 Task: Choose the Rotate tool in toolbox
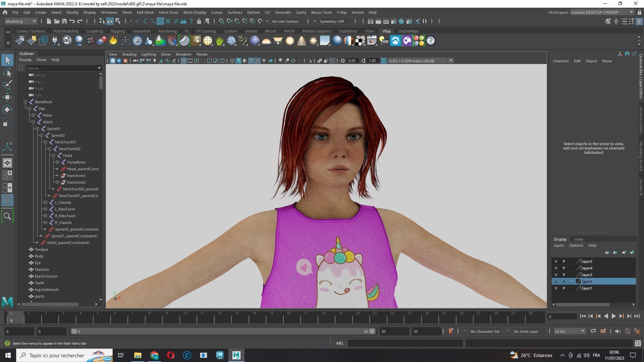7,110
